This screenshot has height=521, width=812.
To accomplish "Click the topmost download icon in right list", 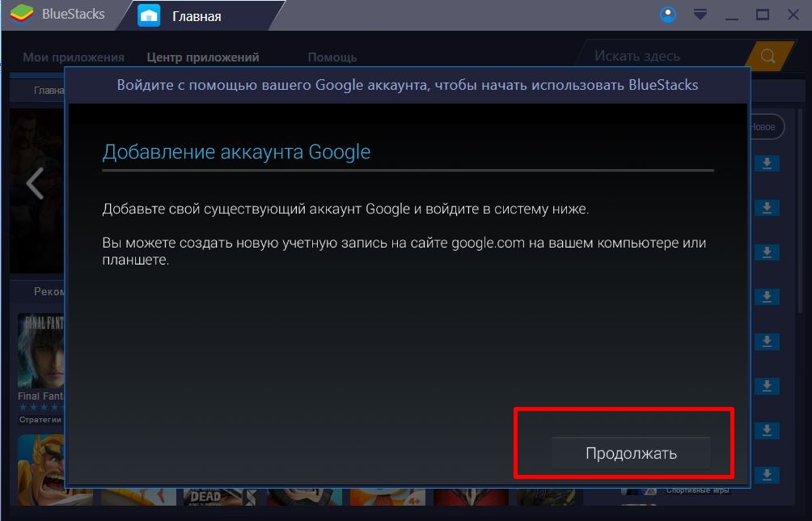I will pos(767,163).
